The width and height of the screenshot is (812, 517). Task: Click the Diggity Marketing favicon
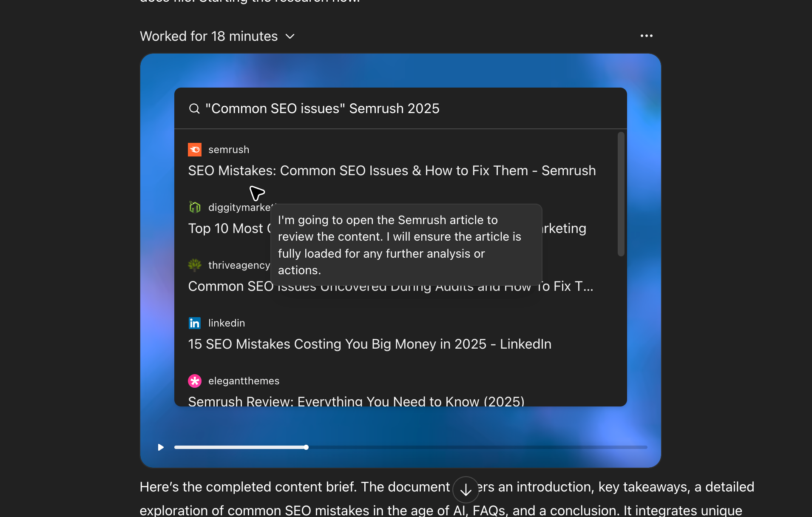coord(195,207)
